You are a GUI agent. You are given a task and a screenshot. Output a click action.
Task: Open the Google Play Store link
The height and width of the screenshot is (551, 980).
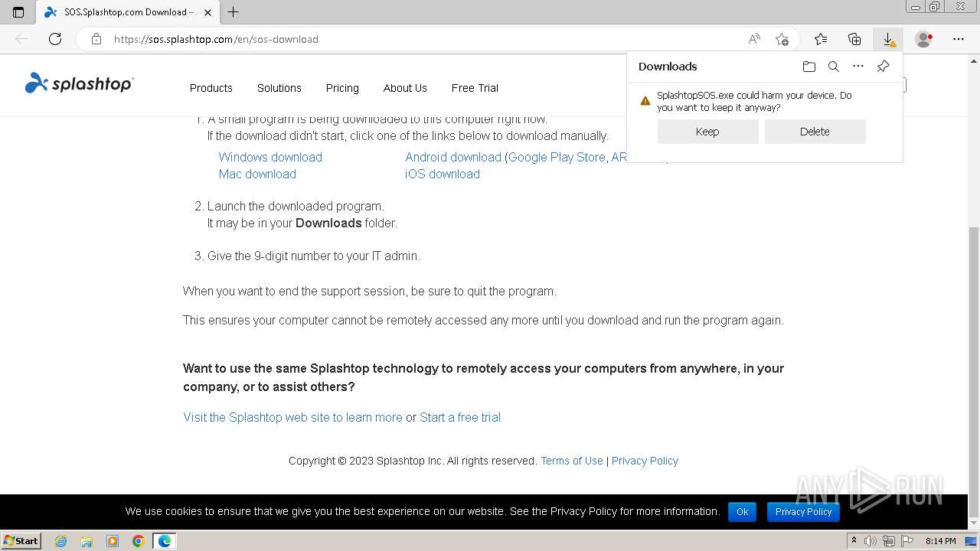coord(557,157)
